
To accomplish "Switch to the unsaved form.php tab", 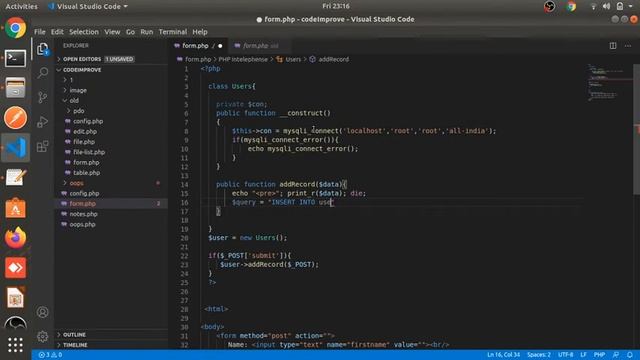I will [x=198, y=46].
